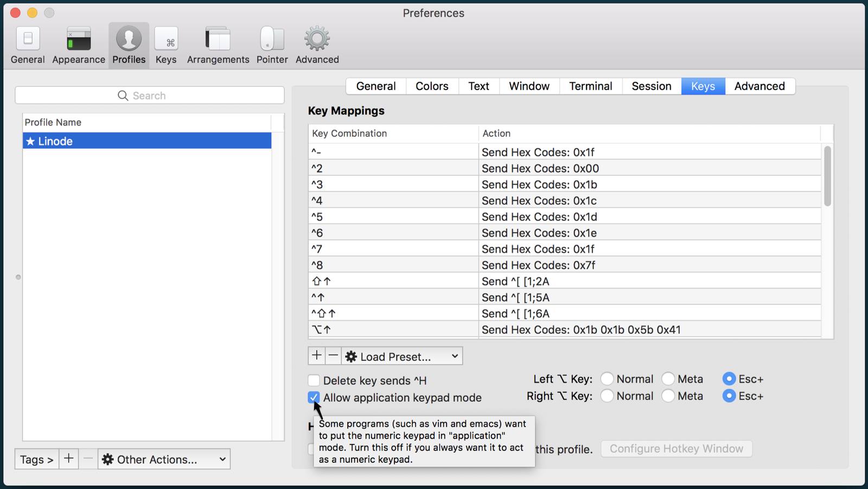Open the General preferences pane icon

(28, 46)
